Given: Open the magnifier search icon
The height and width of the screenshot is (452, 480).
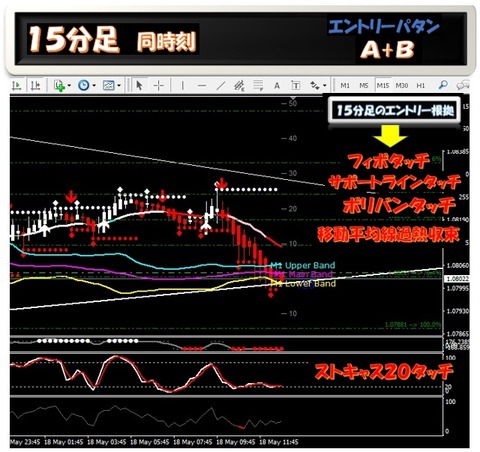Looking at the screenshot, I should pos(443,85).
